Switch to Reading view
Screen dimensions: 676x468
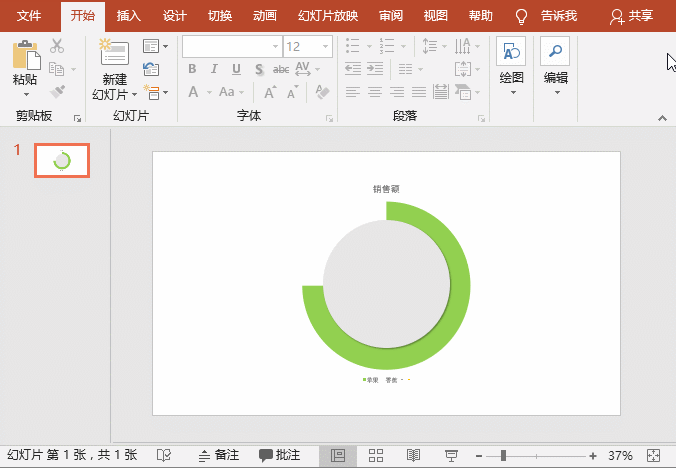coord(413,456)
